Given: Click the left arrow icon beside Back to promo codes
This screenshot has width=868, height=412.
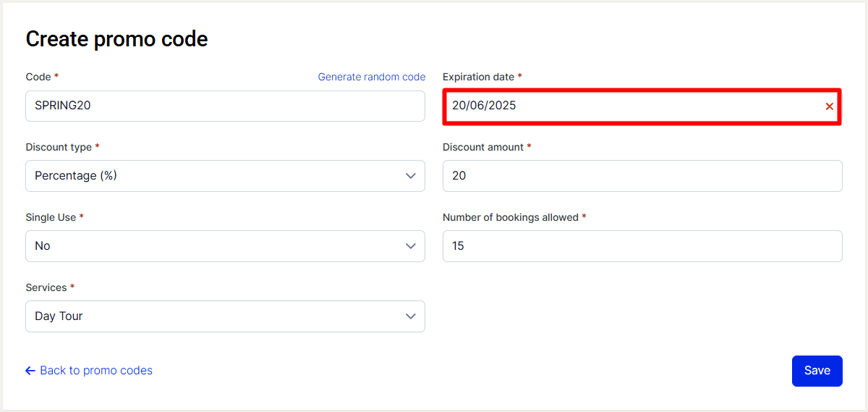Looking at the screenshot, I should pyautogui.click(x=30, y=371).
